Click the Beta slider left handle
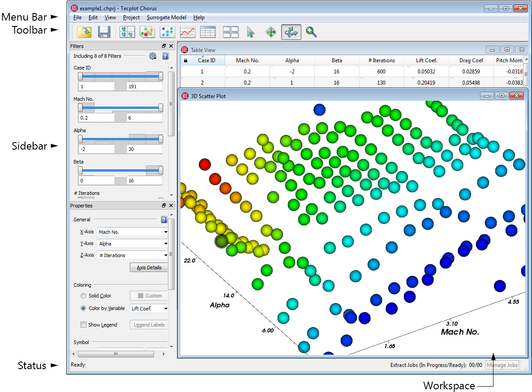532x392 pixels. point(80,170)
